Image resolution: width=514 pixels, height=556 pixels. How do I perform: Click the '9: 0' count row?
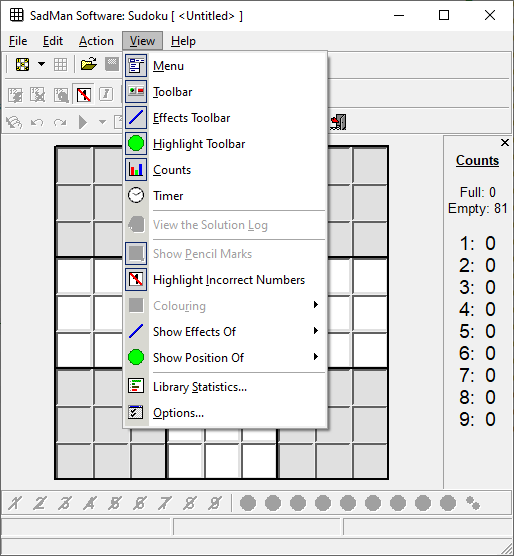pos(477,419)
